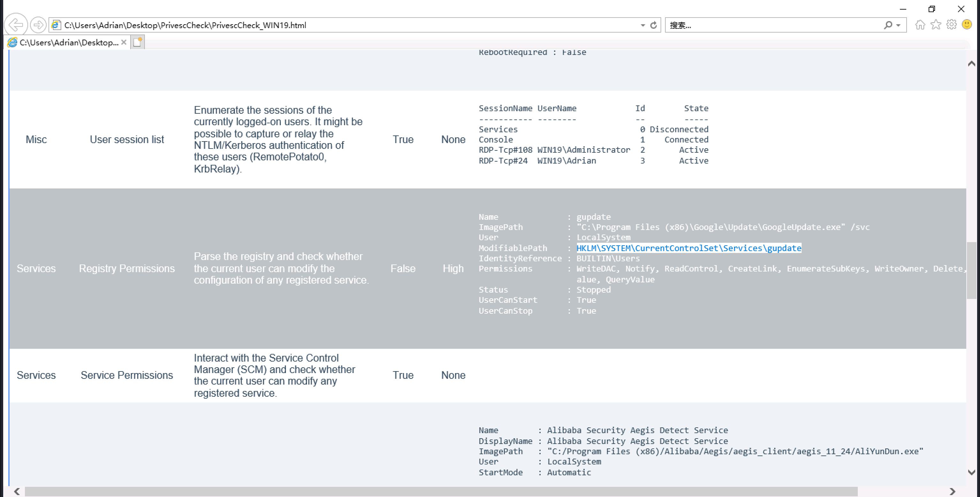Click the 'BUILTIN\Users' IdentityReference value

tap(608, 258)
